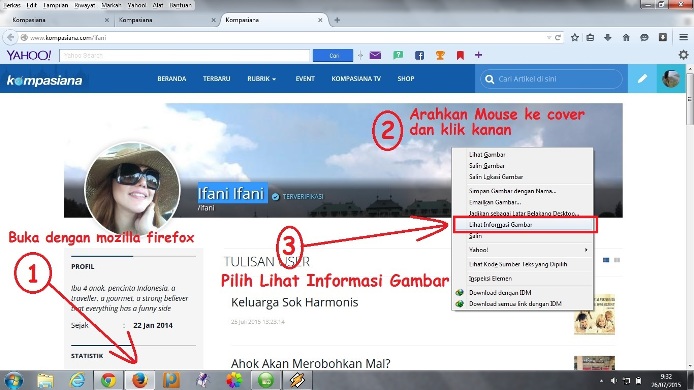Launch Google Chrome from taskbar
This screenshot has height=390, width=694.
click(108, 380)
